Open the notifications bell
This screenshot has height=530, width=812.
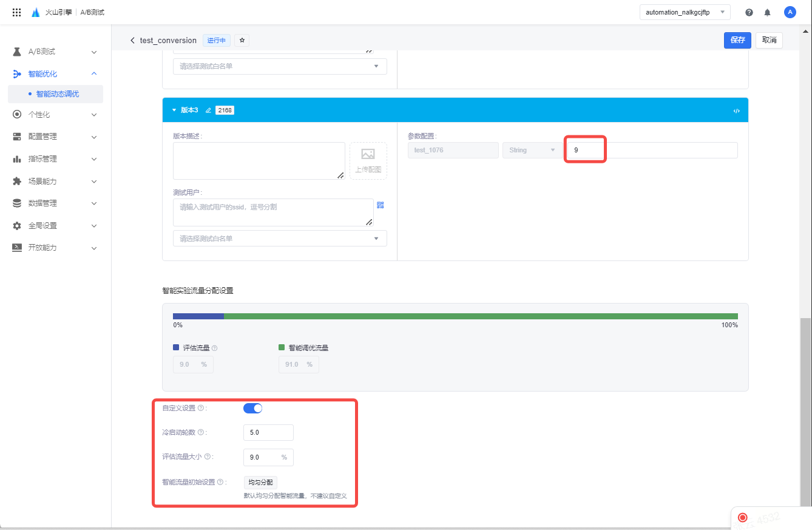(767, 12)
